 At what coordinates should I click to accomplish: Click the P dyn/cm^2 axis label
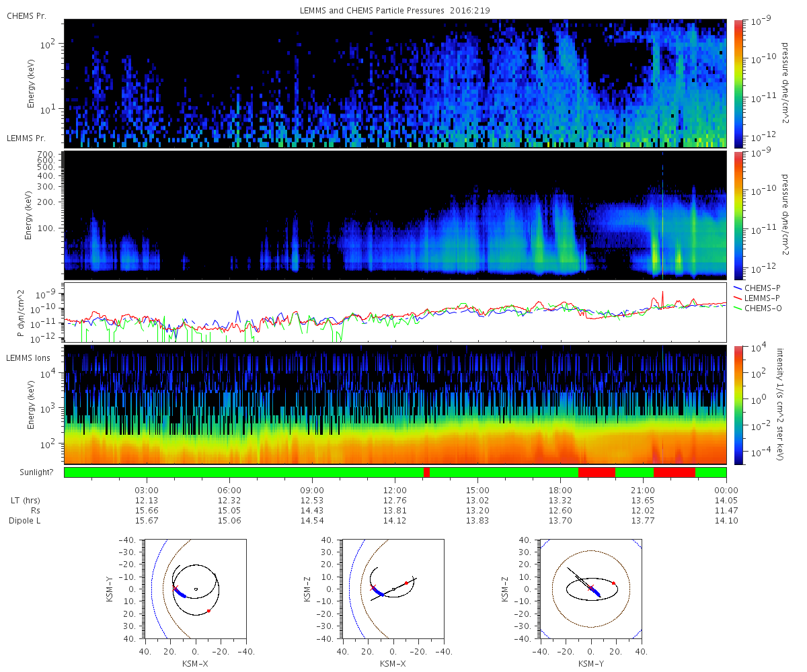(x=22, y=312)
